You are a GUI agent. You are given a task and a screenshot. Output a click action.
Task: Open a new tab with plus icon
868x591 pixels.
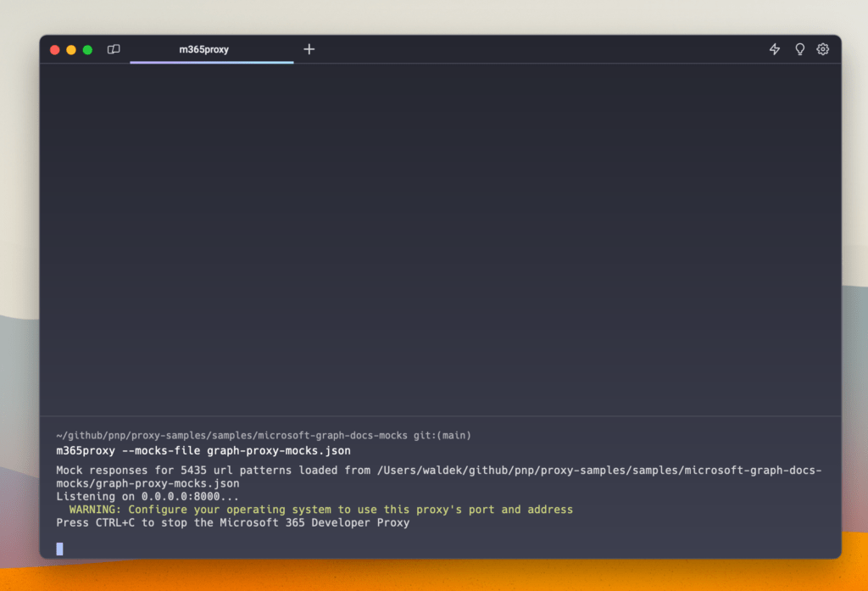tap(309, 49)
